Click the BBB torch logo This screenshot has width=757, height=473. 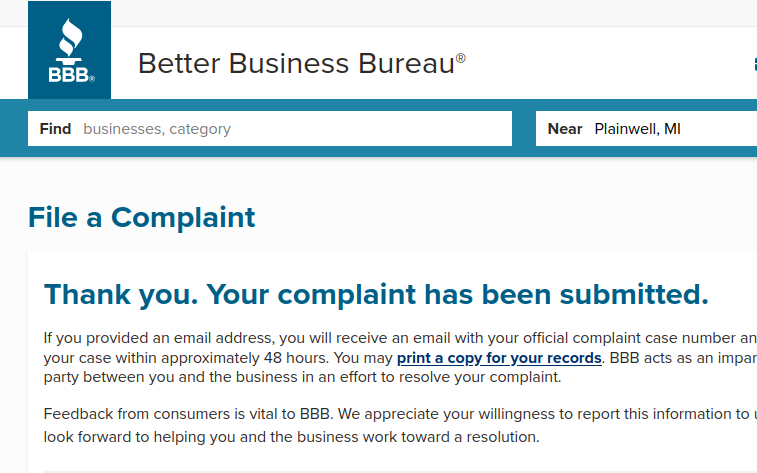[70, 50]
